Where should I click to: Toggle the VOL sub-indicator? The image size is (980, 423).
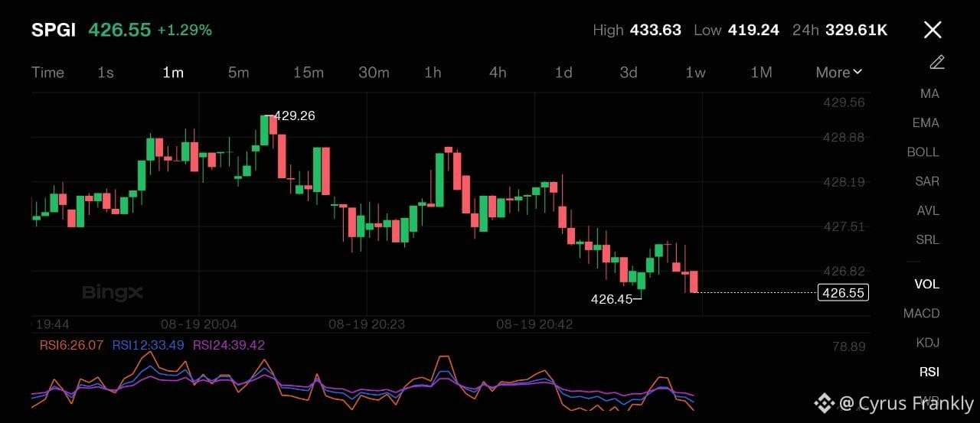[926, 284]
